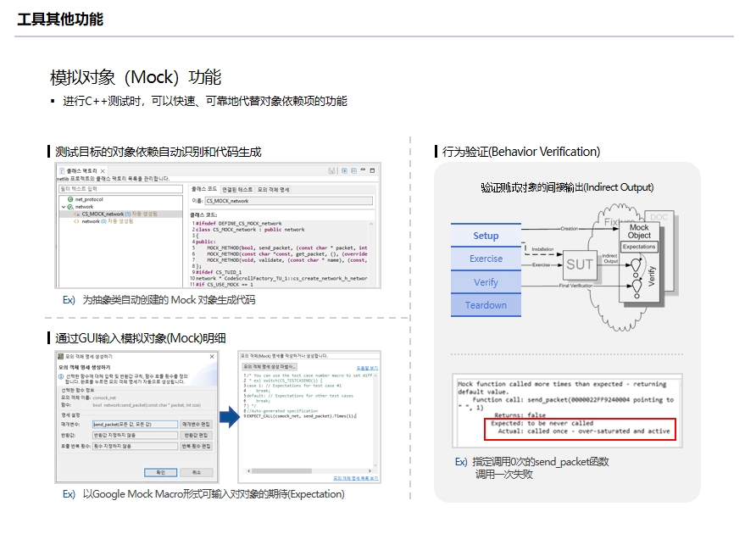Click the 'Function call: send_packet' output line
The width and height of the screenshot is (756, 534).
573,400
